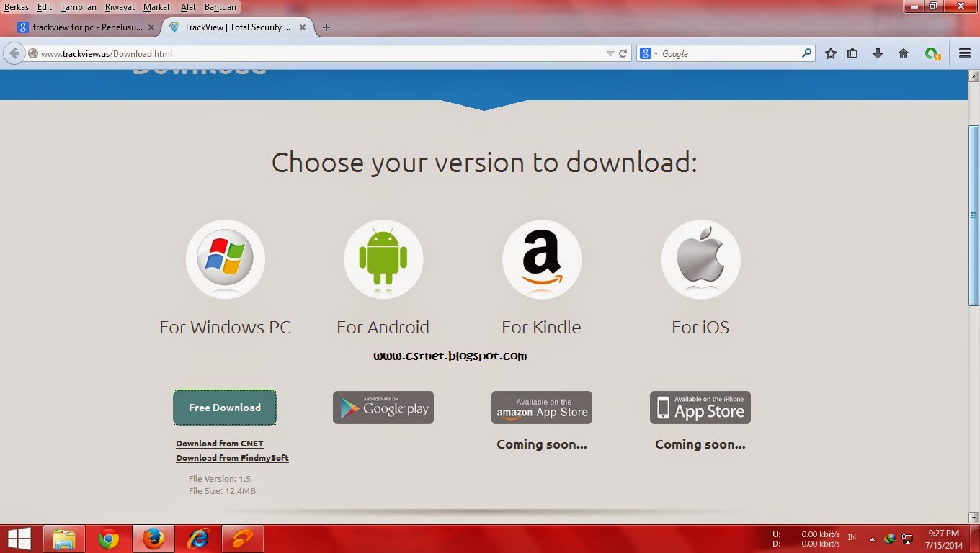980x553 pixels.
Task: Click the search magnifier icon
Action: tap(806, 53)
